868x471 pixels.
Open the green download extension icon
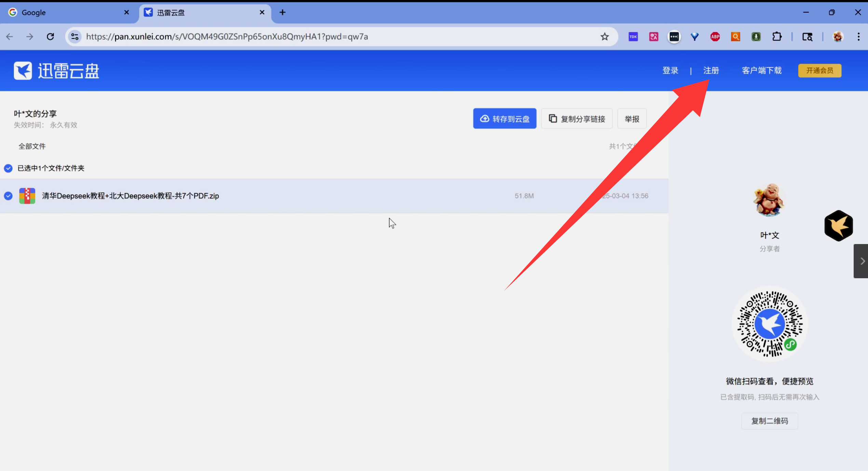pos(756,37)
